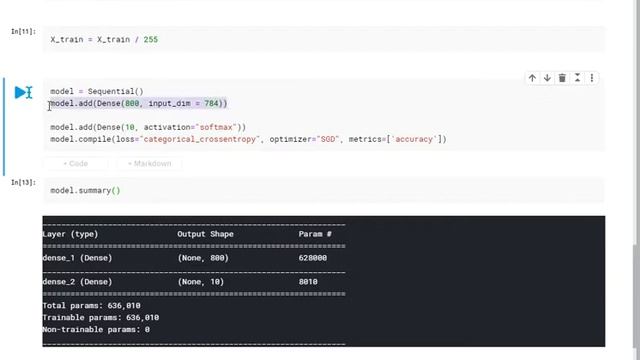
Task: Click the Param # column header
Action: point(315,234)
